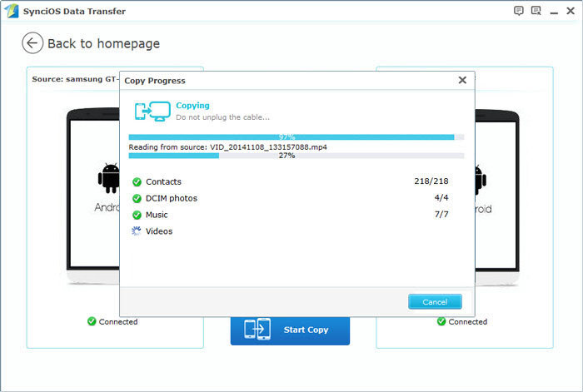Click the Copying status heading
This screenshot has height=392, width=583.
tap(192, 106)
